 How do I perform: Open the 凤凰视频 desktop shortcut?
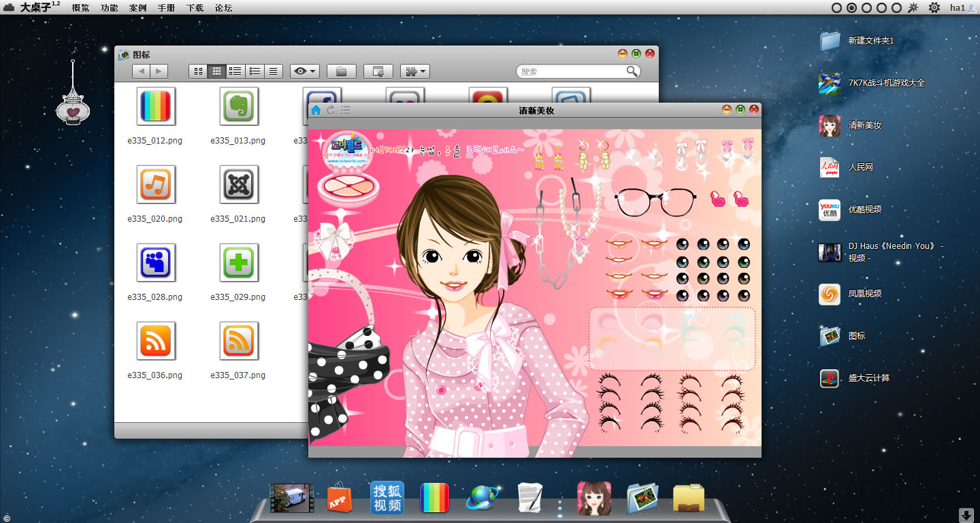(830, 294)
